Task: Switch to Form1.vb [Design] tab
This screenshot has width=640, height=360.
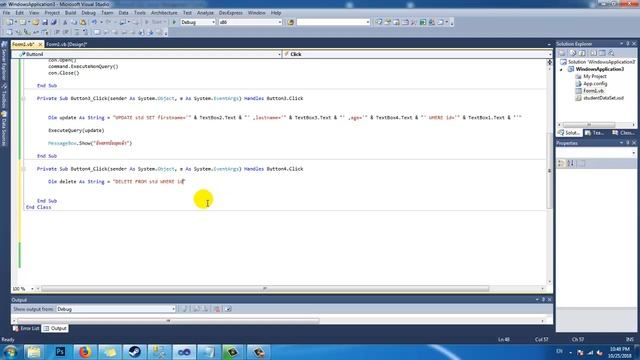Action: (x=66, y=44)
